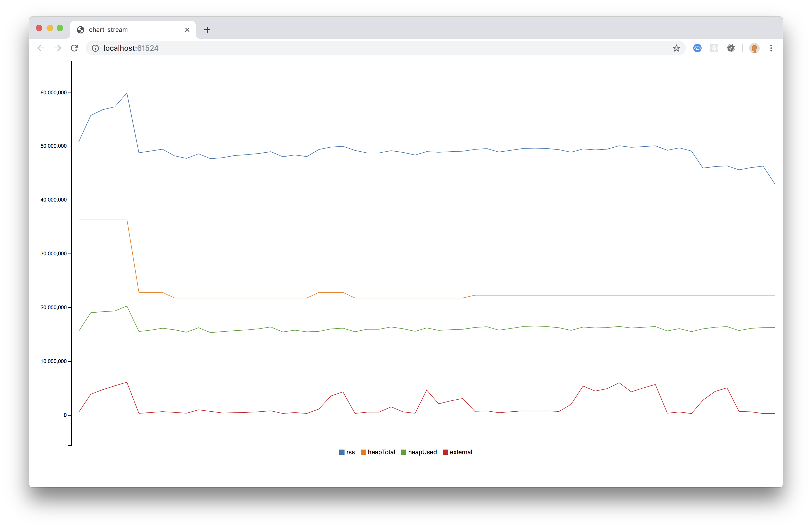The width and height of the screenshot is (812, 529).
Task: Open the gear-shaped extension icon
Action: click(x=731, y=48)
